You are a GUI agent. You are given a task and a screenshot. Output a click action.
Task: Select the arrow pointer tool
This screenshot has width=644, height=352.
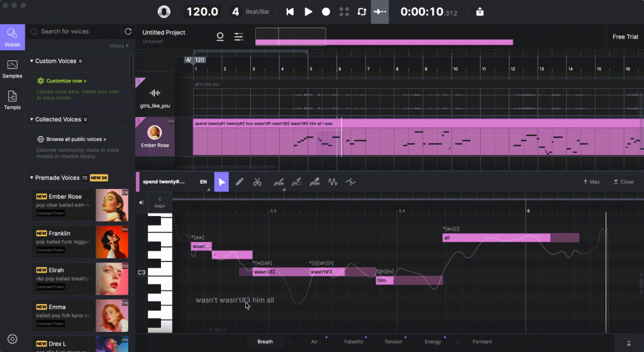coord(221,182)
